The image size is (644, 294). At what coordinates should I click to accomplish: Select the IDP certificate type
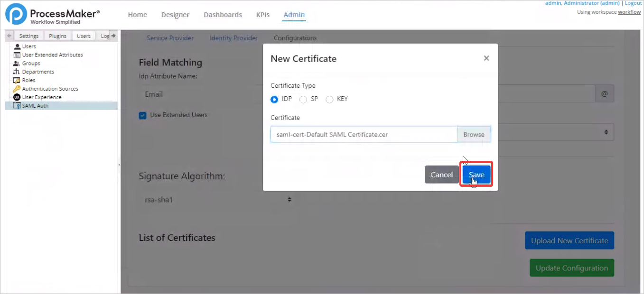pyautogui.click(x=274, y=99)
